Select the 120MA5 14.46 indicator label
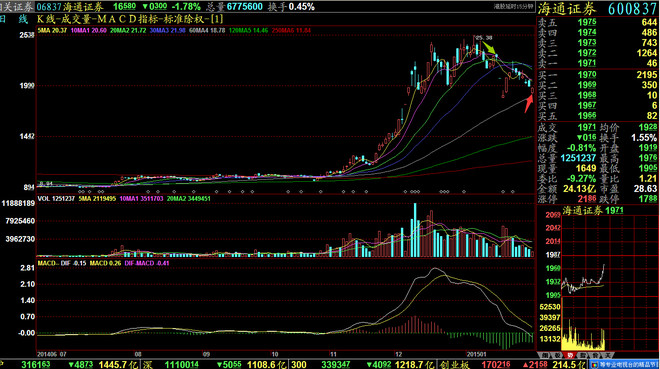This screenshot has width=660, height=369. [248, 30]
